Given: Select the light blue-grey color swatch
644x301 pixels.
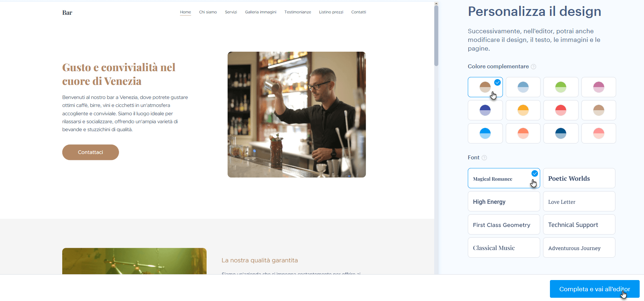Looking at the screenshot, I should [x=523, y=87].
